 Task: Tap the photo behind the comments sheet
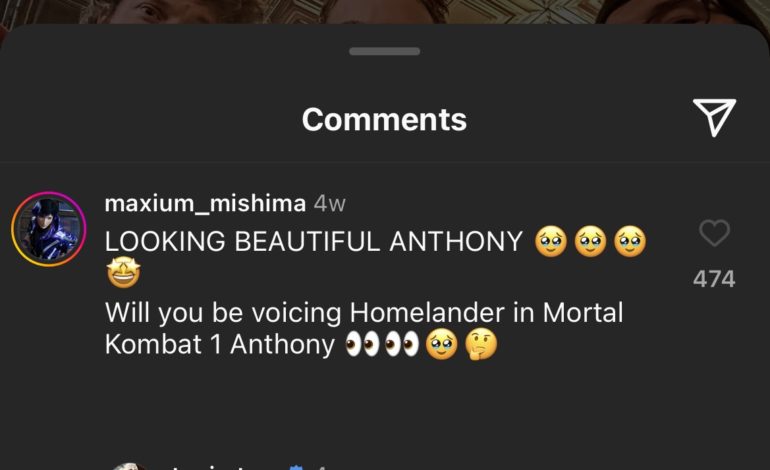click(x=385, y=11)
